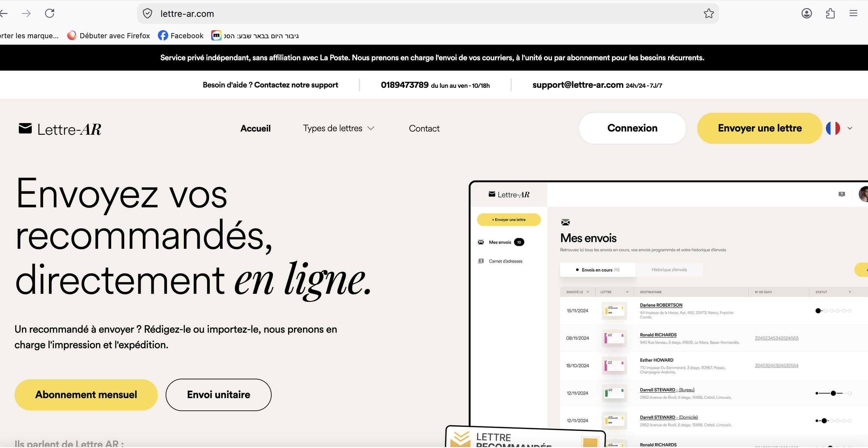This screenshot has width=868, height=448.
Task: Open the LETTRE column filter arrow
Action: 627,293
